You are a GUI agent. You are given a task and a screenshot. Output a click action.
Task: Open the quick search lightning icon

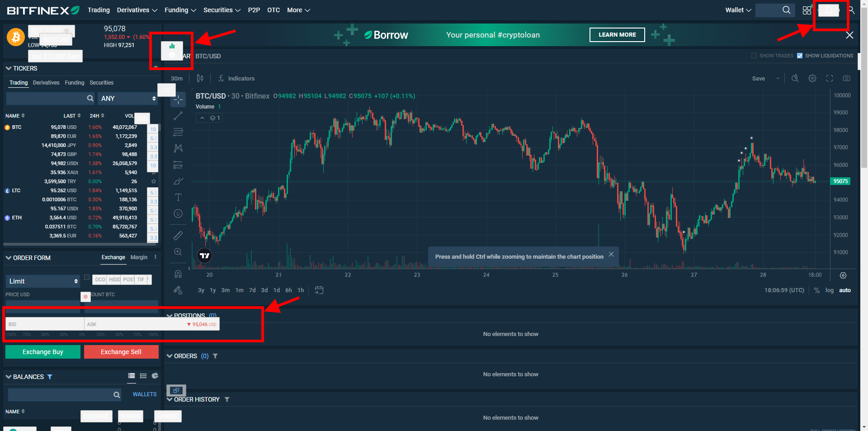point(795,78)
